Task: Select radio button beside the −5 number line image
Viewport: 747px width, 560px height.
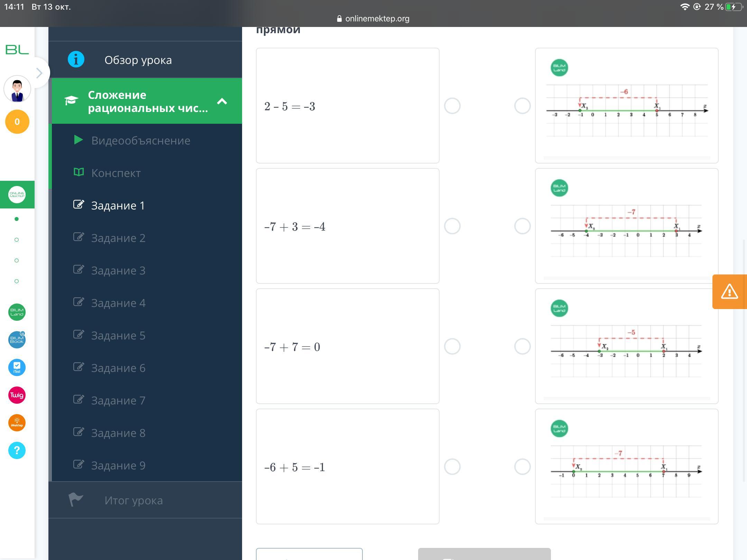Action: pos(522,346)
